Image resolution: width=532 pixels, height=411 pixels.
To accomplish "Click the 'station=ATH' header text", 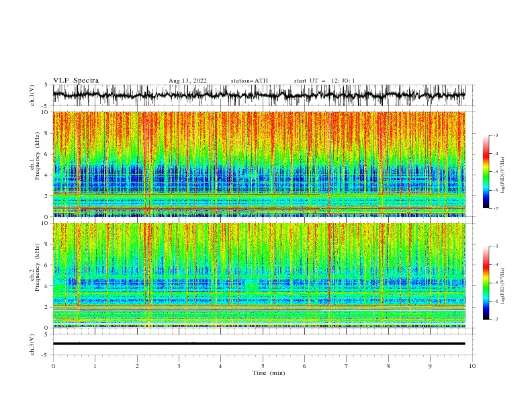I will click(x=249, y=81).
